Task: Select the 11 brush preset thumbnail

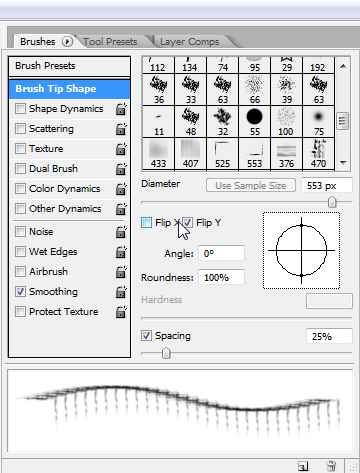Action: 158,122
